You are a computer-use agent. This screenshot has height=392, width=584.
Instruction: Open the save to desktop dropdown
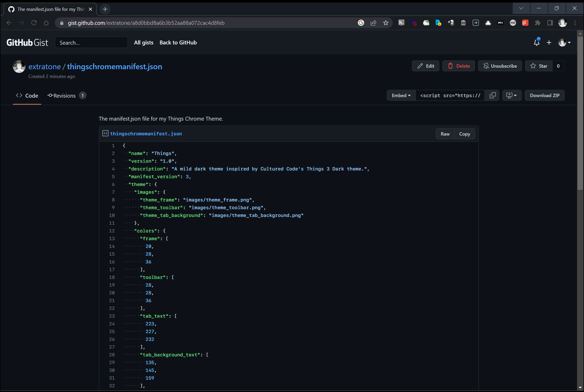click(512, 96)
